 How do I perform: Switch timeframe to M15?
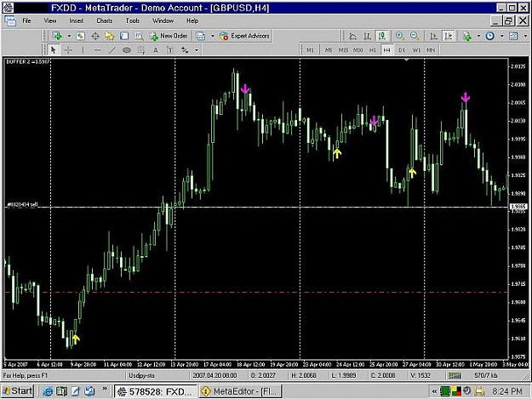point(343,50)
